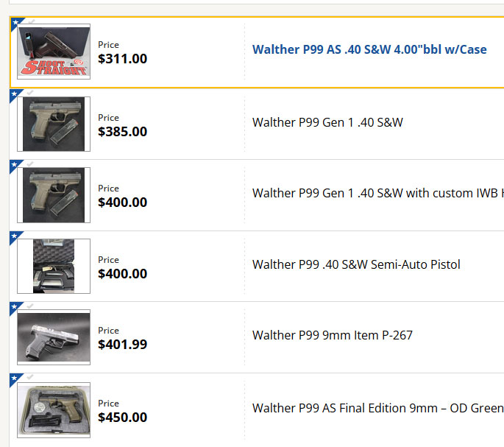The width and height of the screenshot is (504, 447).
Task: Open thumbnail of OD Green pistol in case
Action: pyautogui.click(x=54, y=410)
